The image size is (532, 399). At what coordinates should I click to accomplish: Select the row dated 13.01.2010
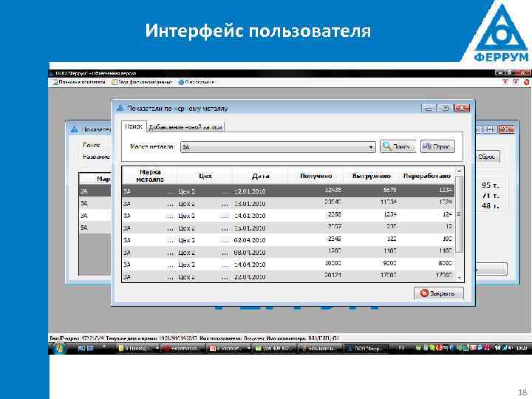coord(288,203)
